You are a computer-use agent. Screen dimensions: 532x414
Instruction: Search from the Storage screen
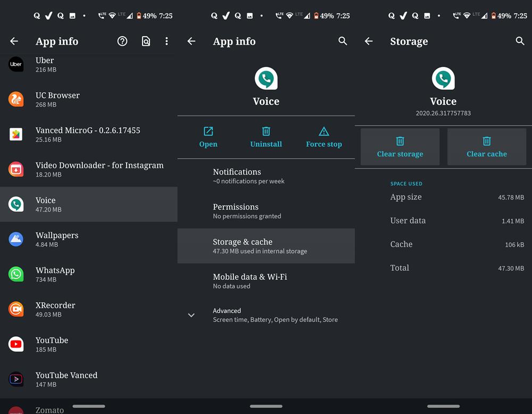[520, 41]
